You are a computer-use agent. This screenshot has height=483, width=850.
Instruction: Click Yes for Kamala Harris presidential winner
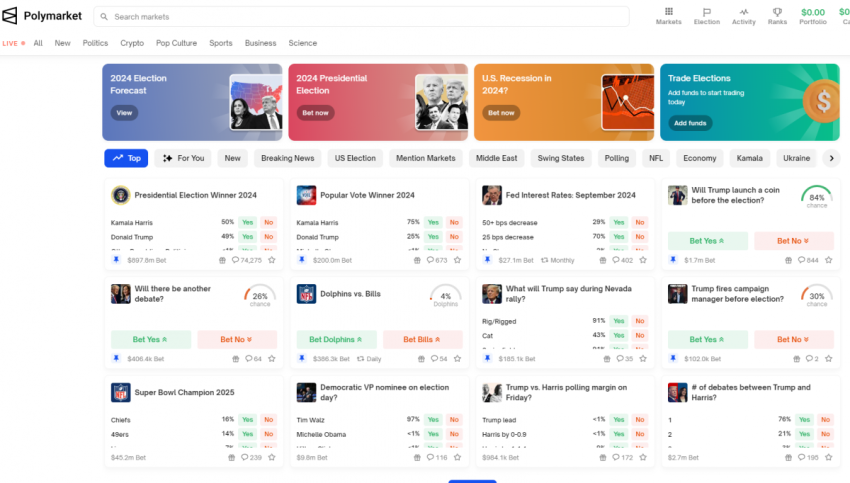pyautogui.click(x=247, y=222)
